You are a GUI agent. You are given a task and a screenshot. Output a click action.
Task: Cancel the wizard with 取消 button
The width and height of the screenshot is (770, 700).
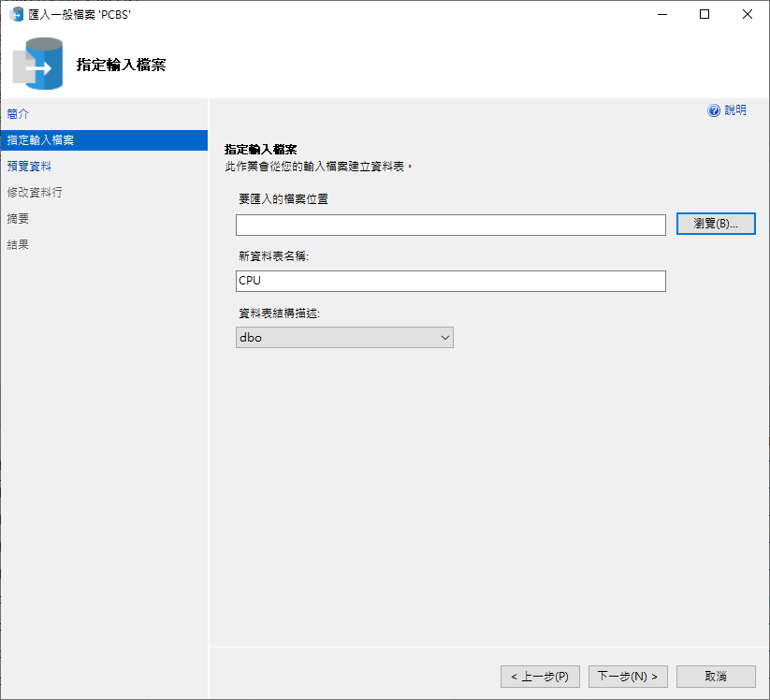pos(716,676)
